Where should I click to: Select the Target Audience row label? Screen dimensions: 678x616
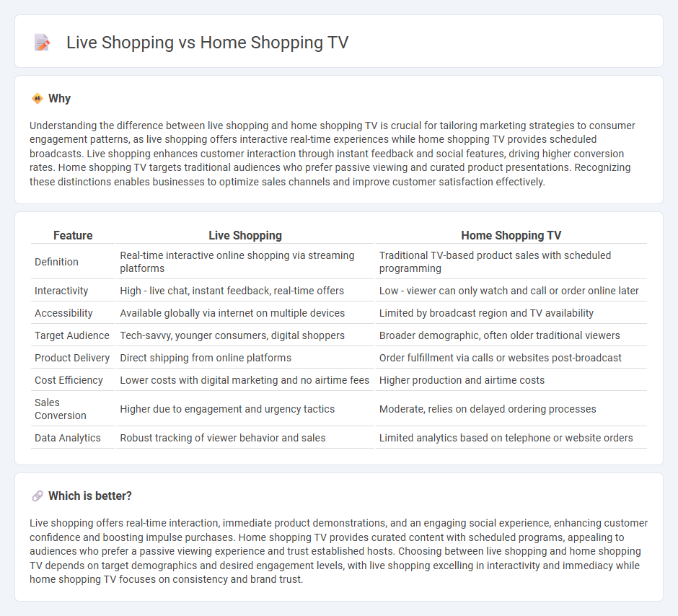point(72,336)
